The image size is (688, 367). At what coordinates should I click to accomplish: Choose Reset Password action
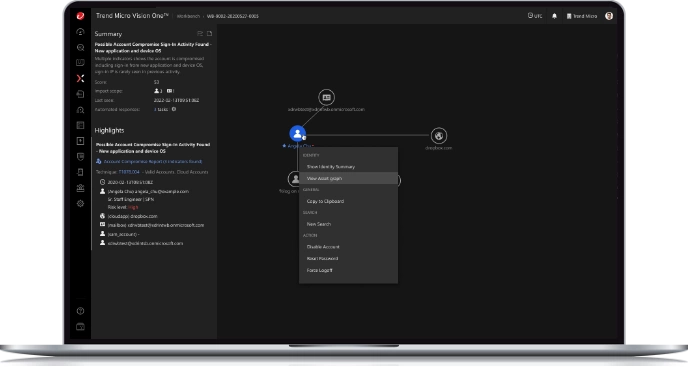coord(348,259)
